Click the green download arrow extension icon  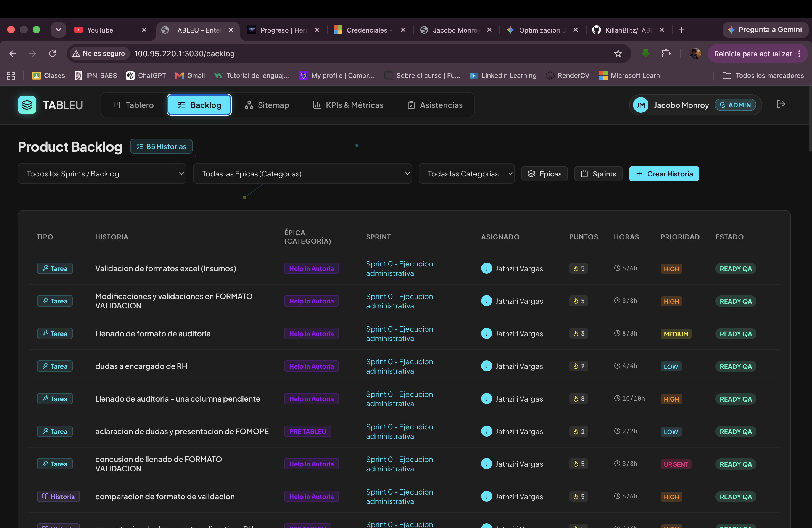(645, 53)
